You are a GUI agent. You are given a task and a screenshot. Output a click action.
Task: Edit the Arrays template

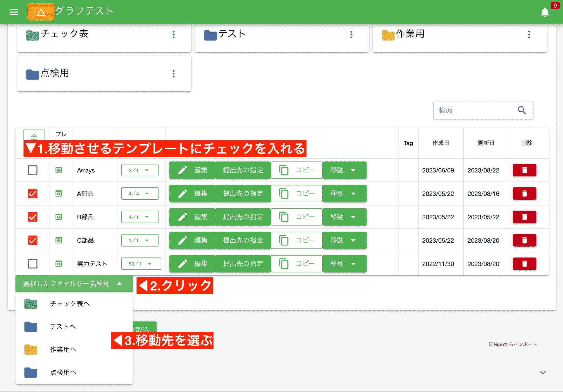pyautogui.click(x=192, y=170)
